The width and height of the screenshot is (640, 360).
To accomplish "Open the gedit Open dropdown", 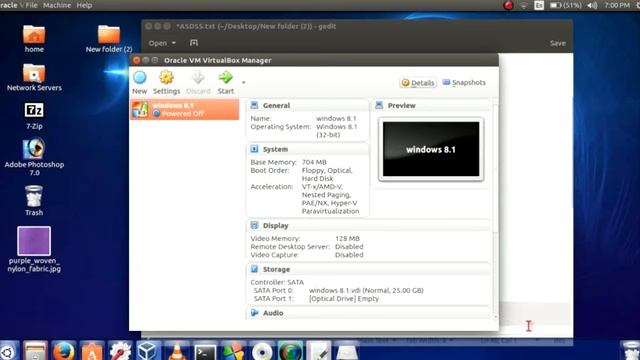I will tap(162, 43).
